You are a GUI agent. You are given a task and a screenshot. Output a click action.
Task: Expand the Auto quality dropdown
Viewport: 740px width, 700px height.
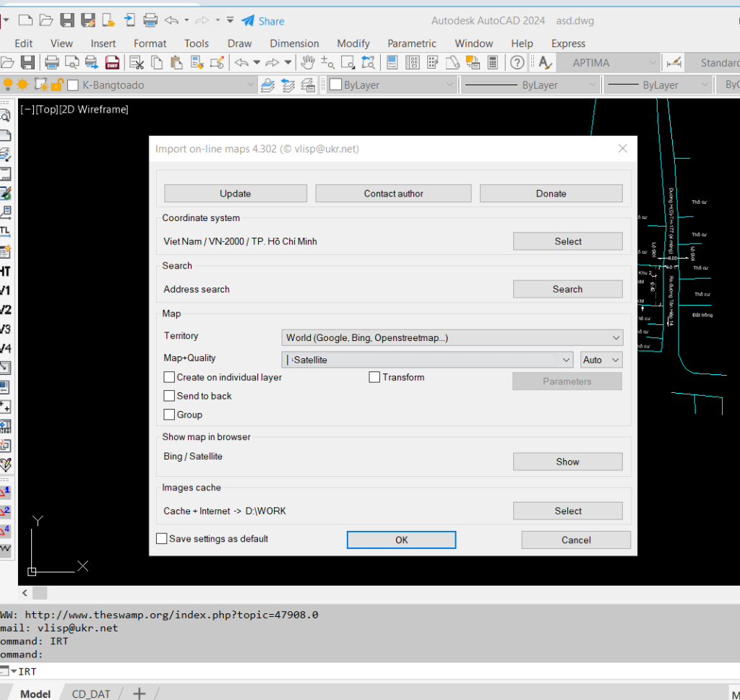[601, 360]
